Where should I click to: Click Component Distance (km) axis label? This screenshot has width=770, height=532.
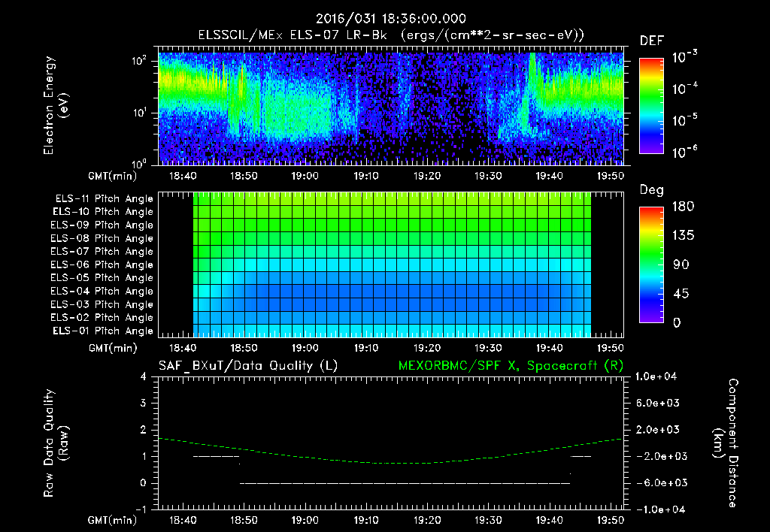[x=726, y=443]
